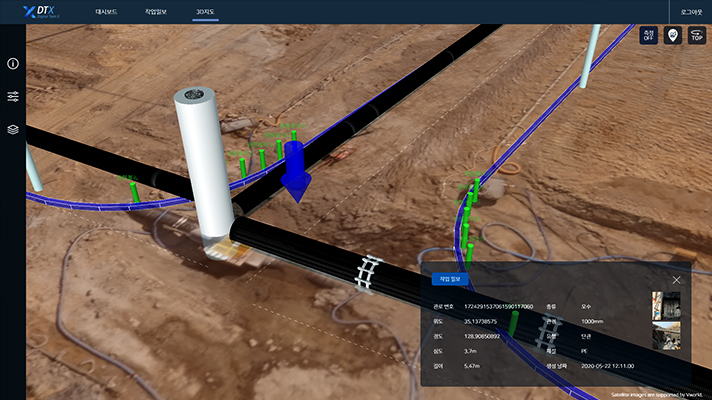Toggle the 측정 OFF measurement button
This screenshot has height=400, width=712.
tap(648, 36)
